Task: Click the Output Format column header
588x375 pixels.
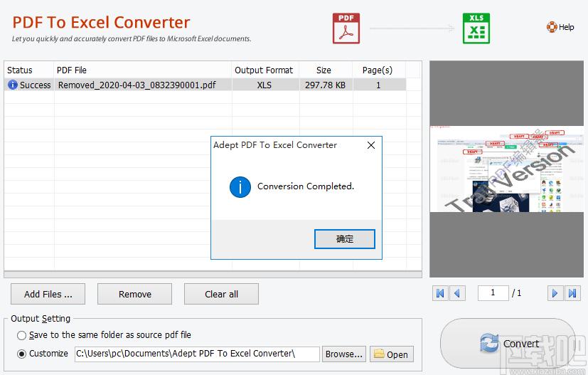Action: click(x=265, y=70)
